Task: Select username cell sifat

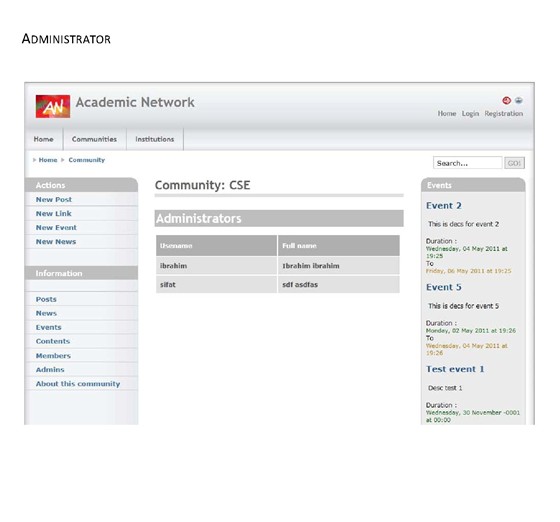Action: coord(216,285)
